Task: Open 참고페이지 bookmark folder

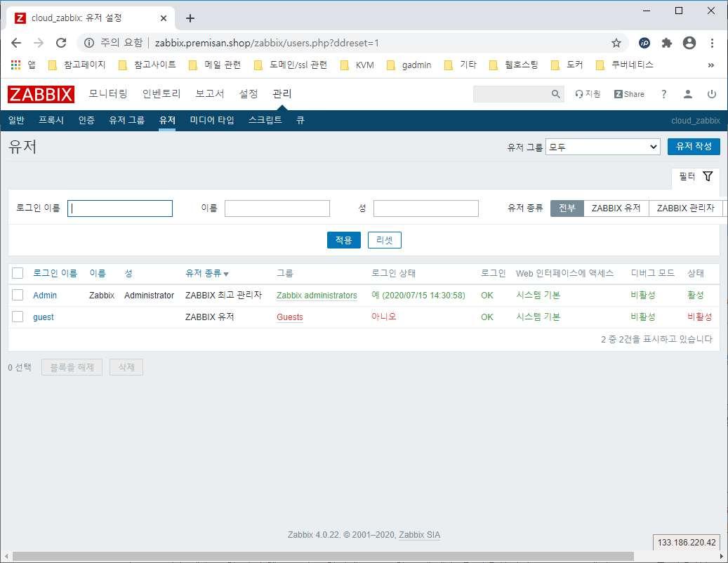Action: tap(77, 65)
